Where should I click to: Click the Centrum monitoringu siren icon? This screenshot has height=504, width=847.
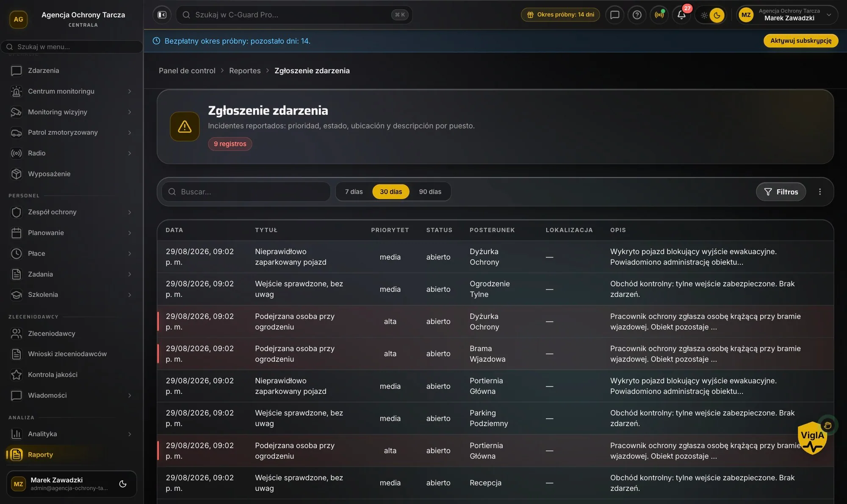(x=16, y=91)
